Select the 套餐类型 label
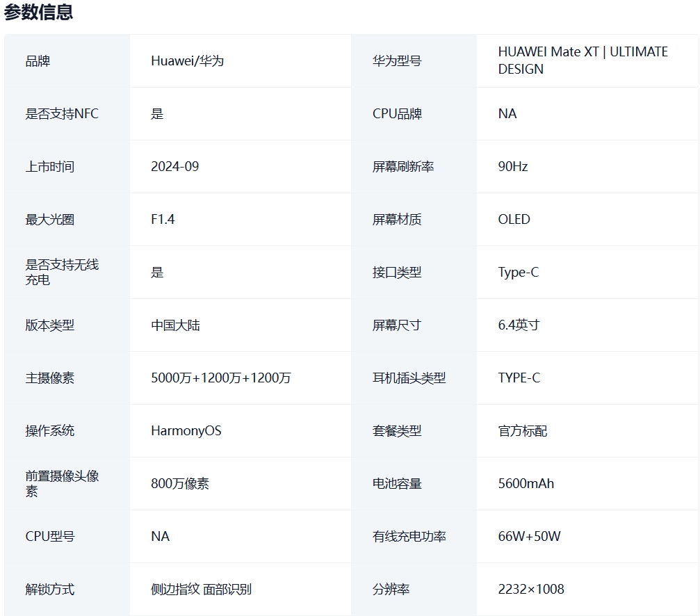The width and height of the screenshot is (700, 616). tap(397, 430)
